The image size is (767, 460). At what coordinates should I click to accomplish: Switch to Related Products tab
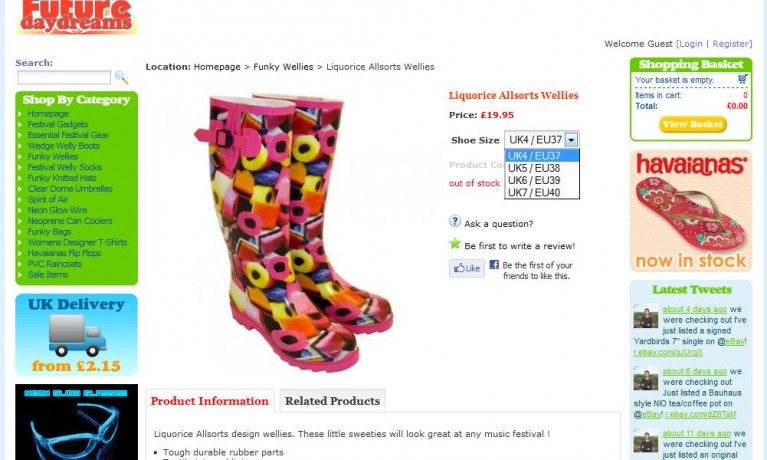click(332, 401)
